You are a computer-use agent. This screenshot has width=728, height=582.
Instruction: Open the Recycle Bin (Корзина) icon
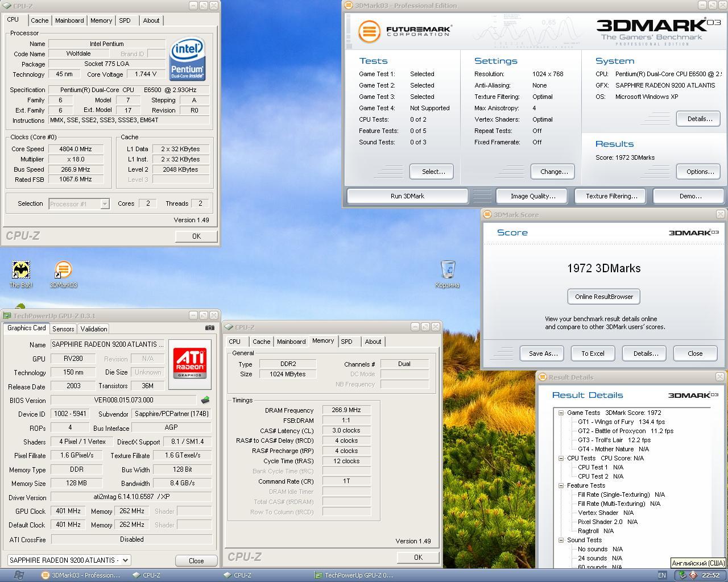tap(448, 274)
